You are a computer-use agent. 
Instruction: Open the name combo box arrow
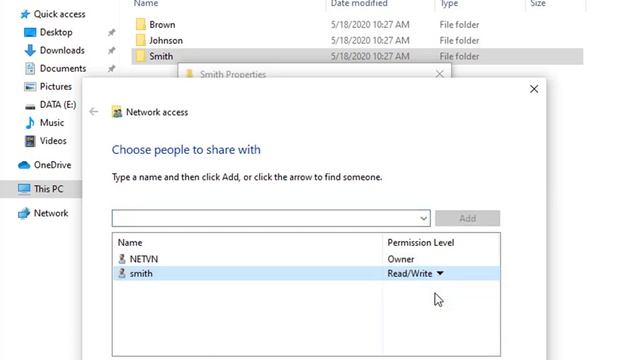[x=424, y=218]
